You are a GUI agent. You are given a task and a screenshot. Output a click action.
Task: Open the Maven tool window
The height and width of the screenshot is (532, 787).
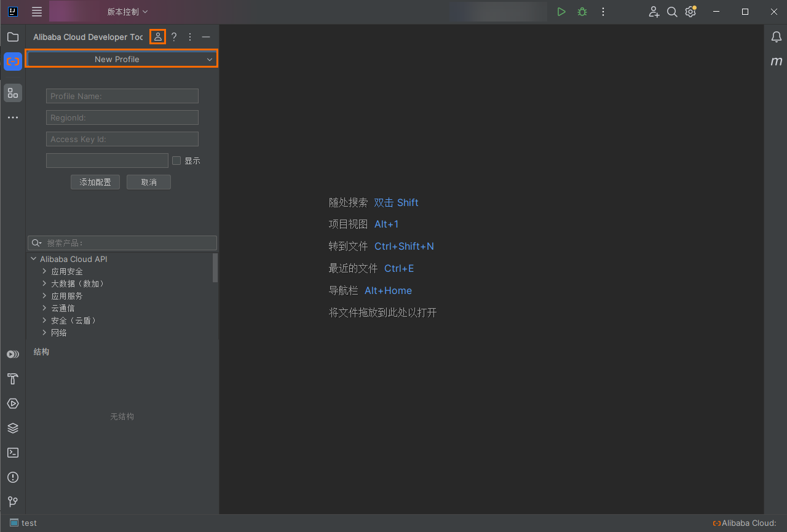(777, 62)
